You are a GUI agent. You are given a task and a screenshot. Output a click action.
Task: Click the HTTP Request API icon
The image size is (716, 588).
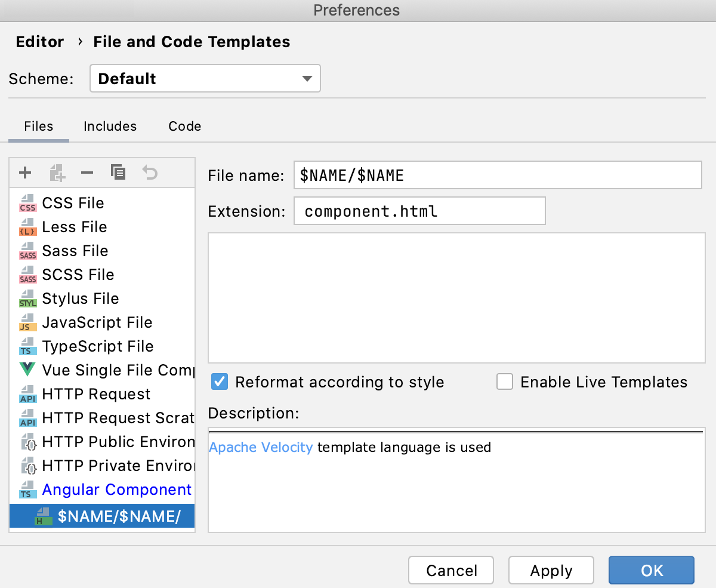(27, 394)
